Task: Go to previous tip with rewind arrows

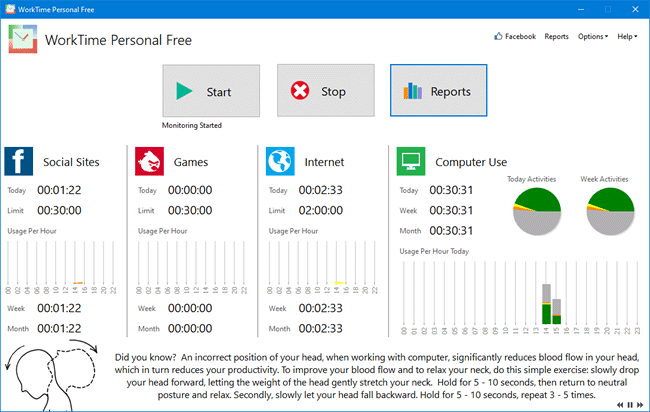Action: pyautogui.click(x=620, y=405)
